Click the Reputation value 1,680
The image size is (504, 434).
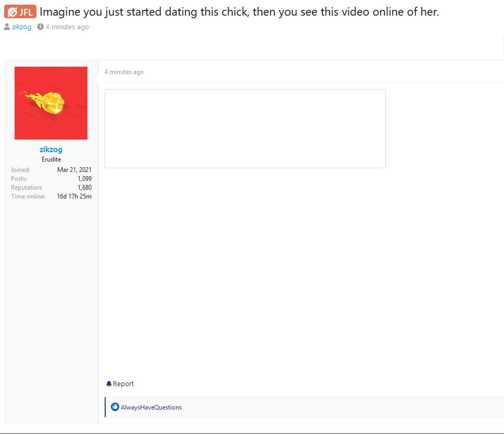(x=84, y=187)
